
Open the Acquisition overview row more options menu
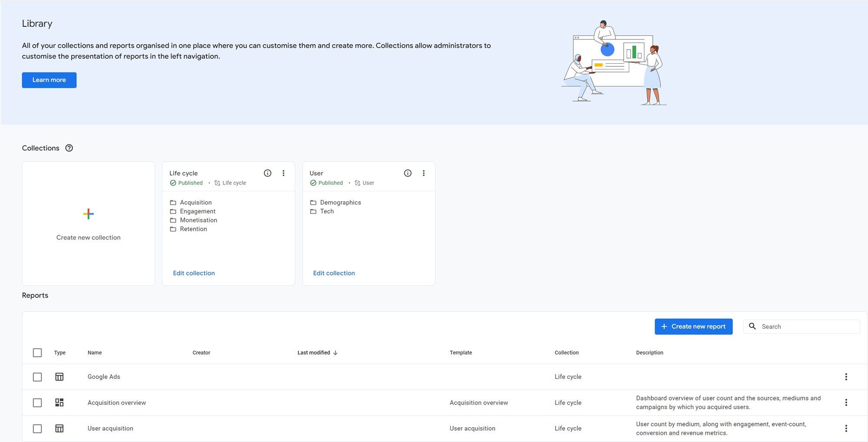tap(846, 403)
